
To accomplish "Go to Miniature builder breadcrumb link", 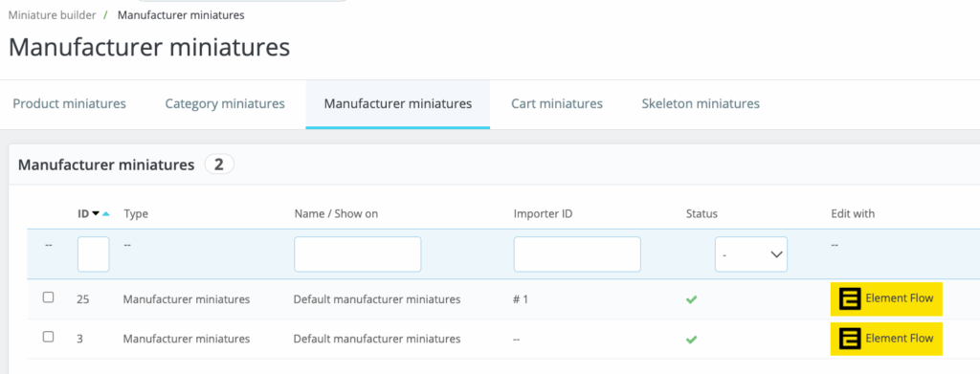I will tap(52, 15).
